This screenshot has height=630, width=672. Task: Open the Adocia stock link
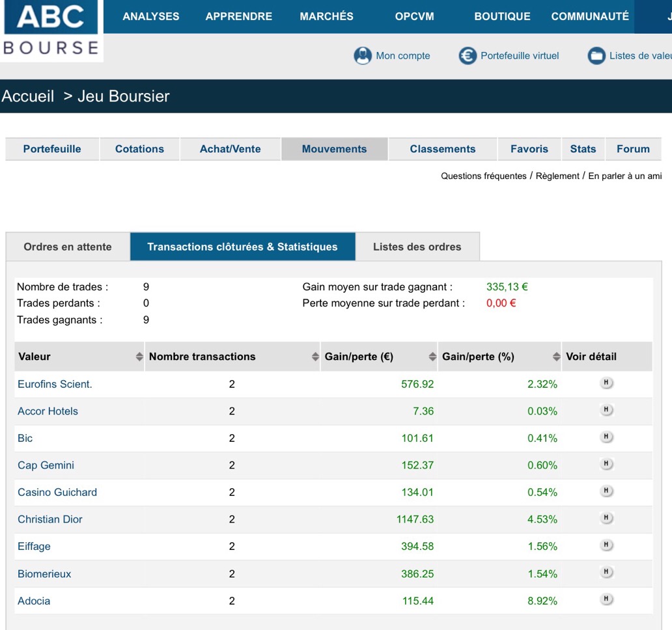click(34, 601)
